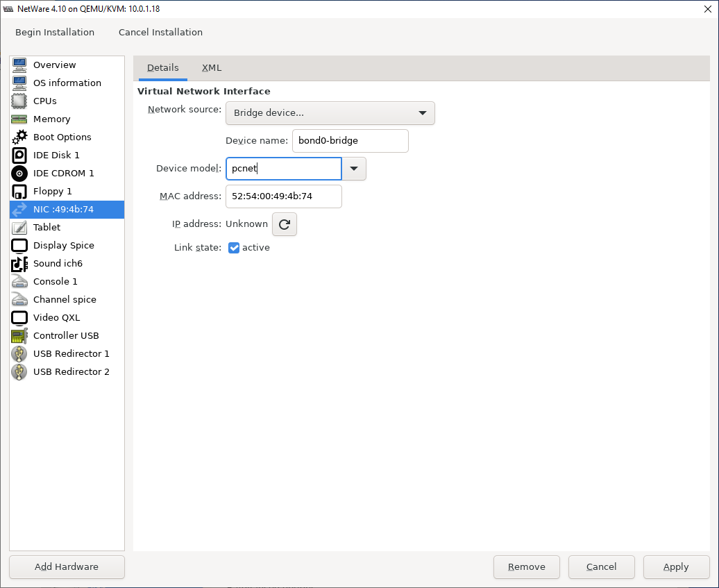Edit the MAC address field
Image resolution: width=719 pixels, height=588 pixels.
coord(284,196)
